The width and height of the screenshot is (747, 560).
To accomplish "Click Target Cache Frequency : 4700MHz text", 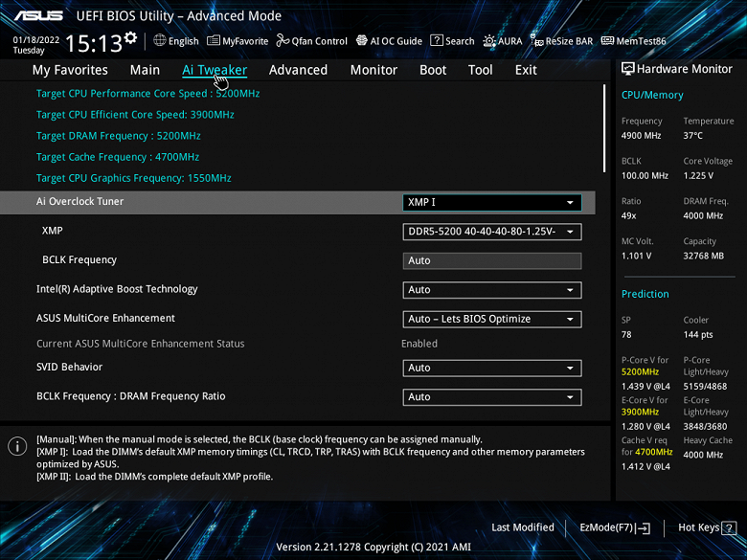I will tap(118, 157).
